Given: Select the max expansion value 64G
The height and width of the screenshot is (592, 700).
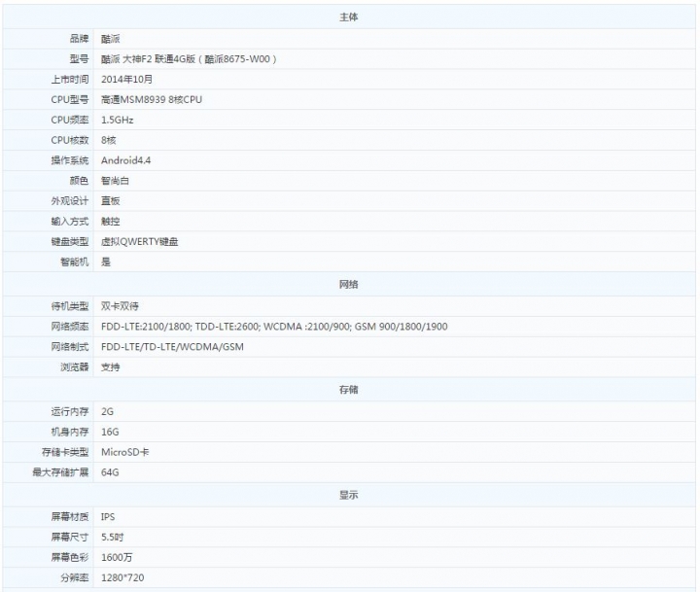Looking at the screenshot, I should (110, 472).
